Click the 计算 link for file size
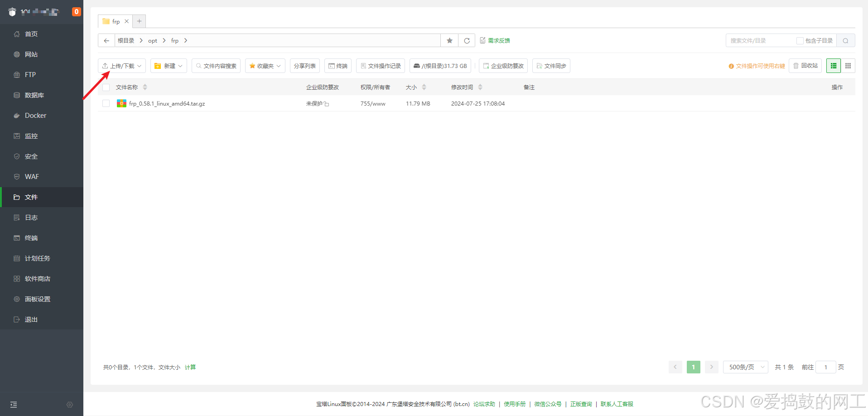 190,368
